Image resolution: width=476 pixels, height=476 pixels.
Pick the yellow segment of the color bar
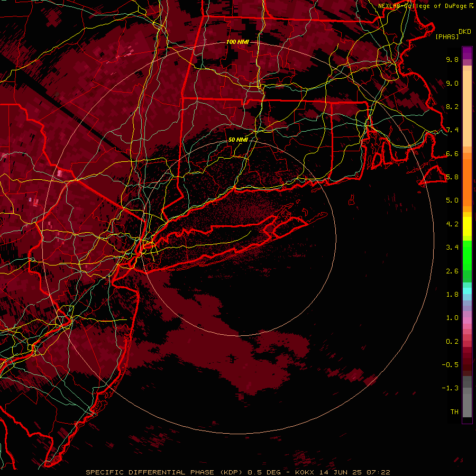click(467, 226)
